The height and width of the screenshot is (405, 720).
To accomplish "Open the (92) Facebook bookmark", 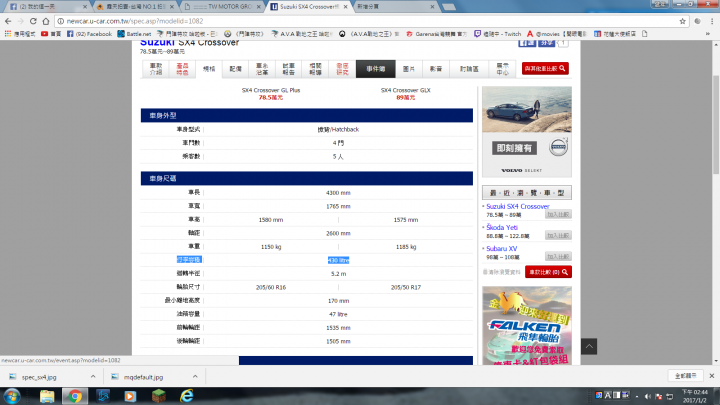I will coord(89,34).
